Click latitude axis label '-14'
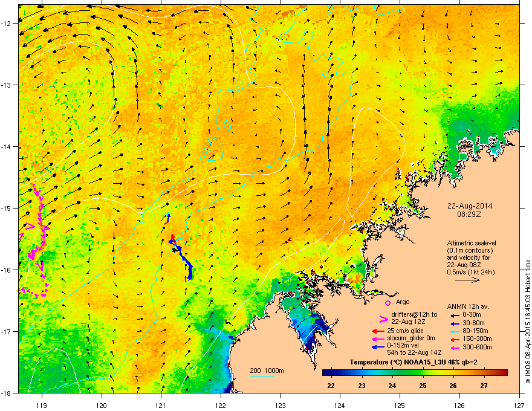The width and height of the screenshot is (532, 411). click(x=7, y=147)
